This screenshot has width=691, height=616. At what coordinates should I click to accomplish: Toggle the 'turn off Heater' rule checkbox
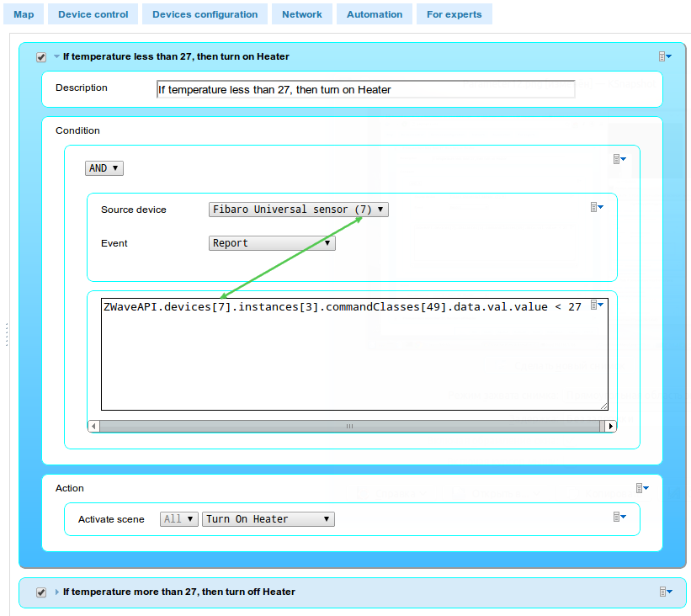tap(41, 592)
